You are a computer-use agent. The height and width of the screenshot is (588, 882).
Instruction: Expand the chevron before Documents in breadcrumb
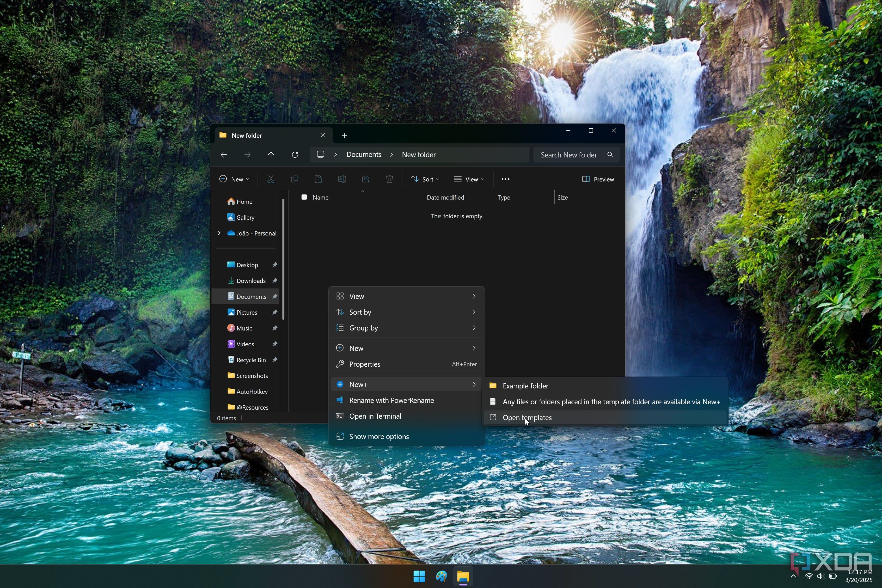(336, 155)
